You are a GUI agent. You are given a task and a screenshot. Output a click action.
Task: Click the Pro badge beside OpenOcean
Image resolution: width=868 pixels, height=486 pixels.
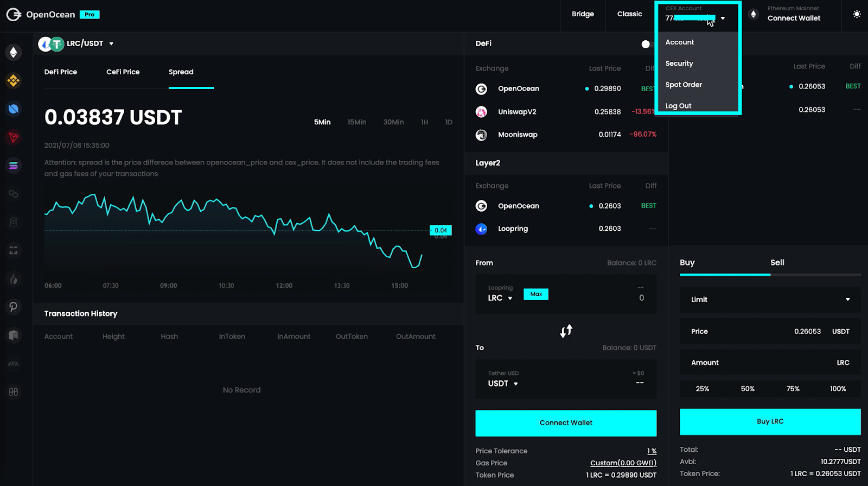[90, 15]
